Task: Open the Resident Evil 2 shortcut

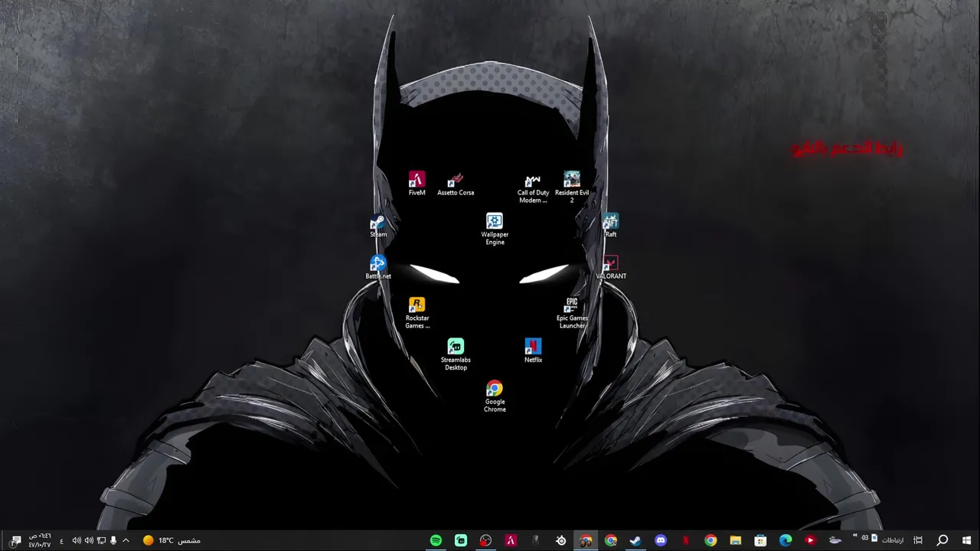Action: click(572, 187)
